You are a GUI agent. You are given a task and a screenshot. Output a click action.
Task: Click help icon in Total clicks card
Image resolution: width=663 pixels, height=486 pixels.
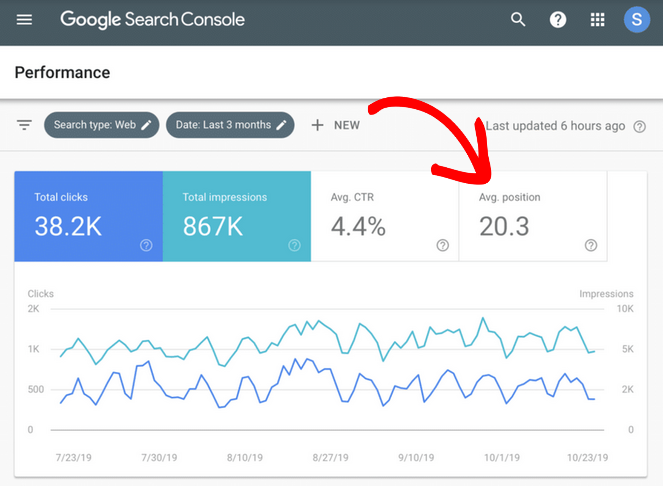(x=146, y=245)
